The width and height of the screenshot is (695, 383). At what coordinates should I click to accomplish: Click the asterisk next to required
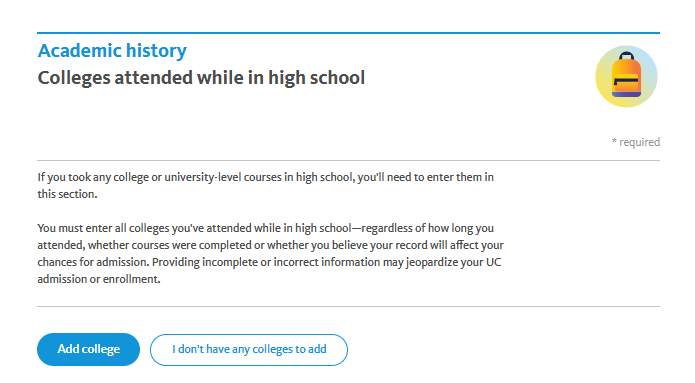click(x=614, y=141)
